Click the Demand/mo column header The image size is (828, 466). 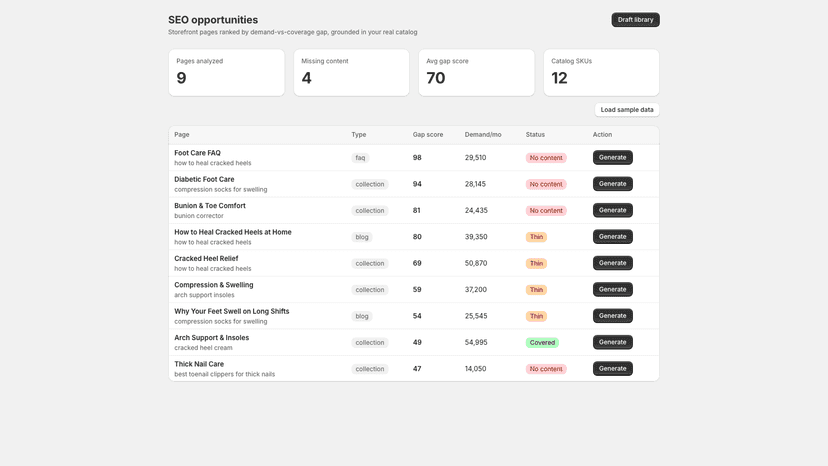coord(483,135)
